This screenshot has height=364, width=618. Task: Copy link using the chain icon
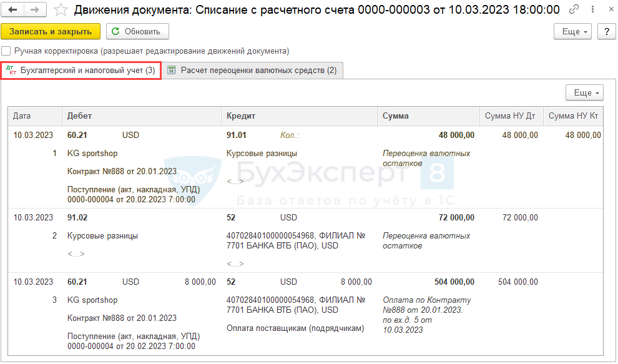click(574, 10)
